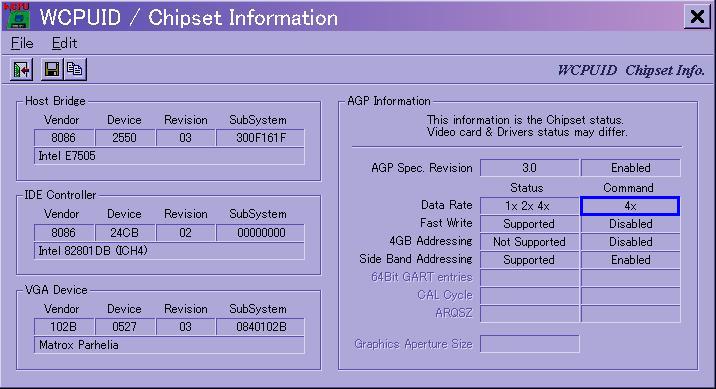Click the Command column header
The width and height of the screenshot is (716, 389).
(628, 188)
